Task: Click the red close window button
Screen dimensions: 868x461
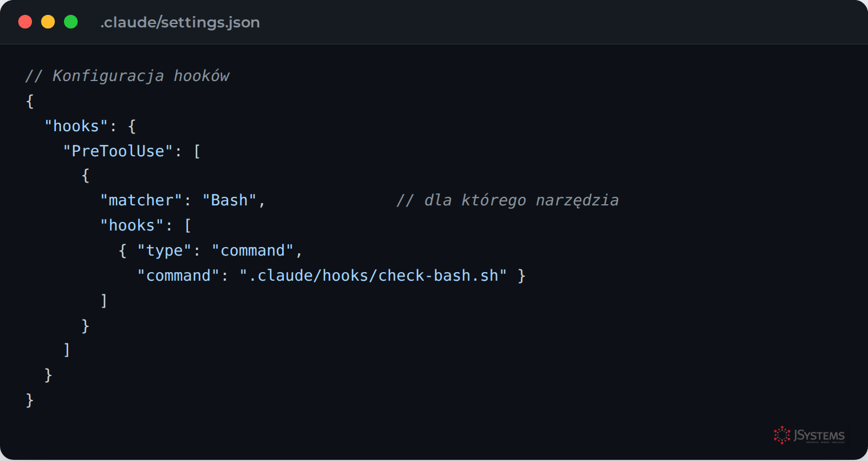Action: click(x=25, y=22)
